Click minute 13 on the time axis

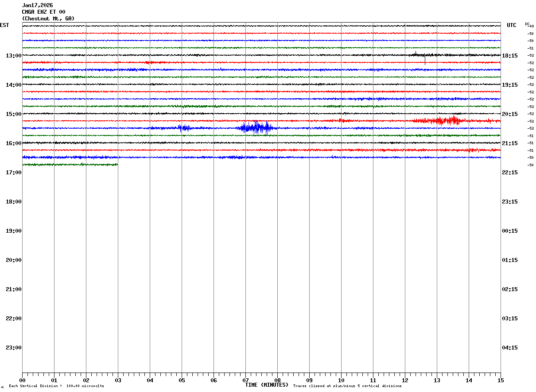(x=437, y=380)
